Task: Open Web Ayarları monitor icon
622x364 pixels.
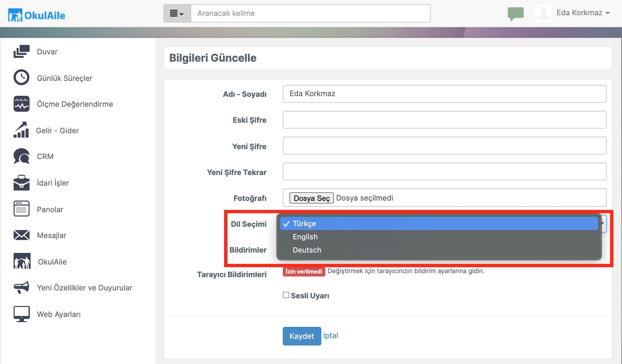Action: point(22,314)
